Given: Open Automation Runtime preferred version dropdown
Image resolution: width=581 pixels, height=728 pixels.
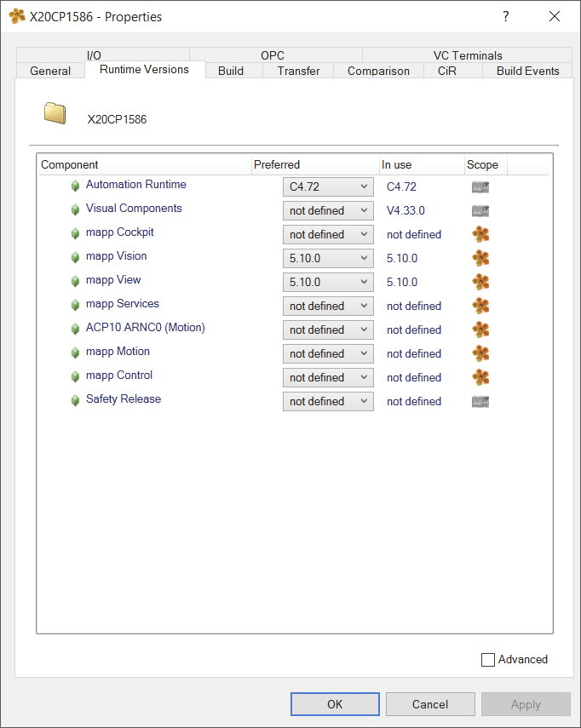Looking at the screenshot, I should click(328, 186).
